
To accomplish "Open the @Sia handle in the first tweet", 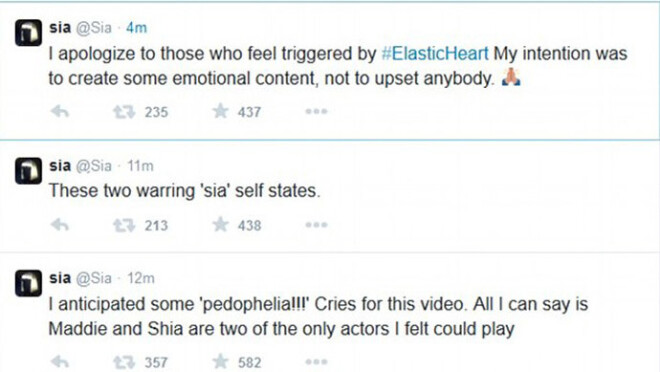I will 93,28.
